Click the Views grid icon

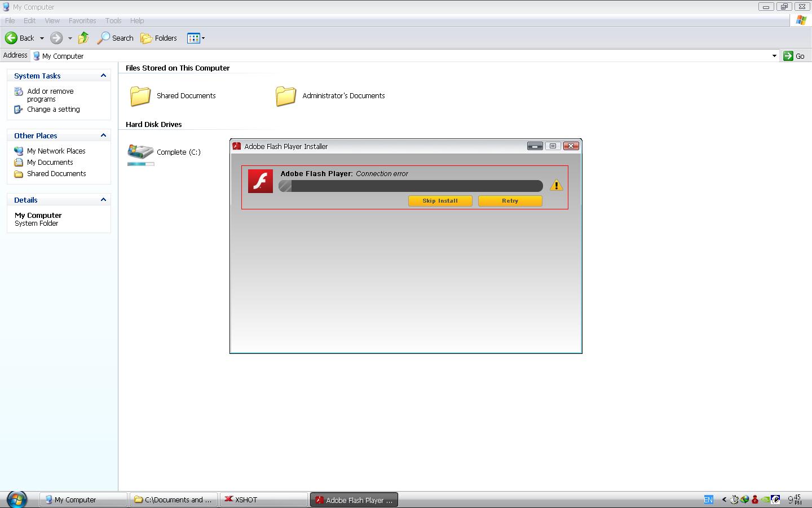[193, 38]
